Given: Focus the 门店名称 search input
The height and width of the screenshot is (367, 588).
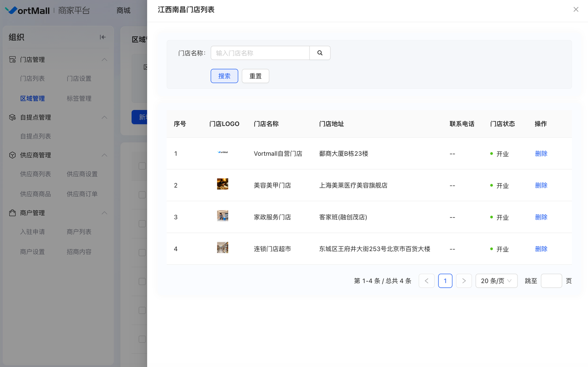Looking at the screenshot, I should pyautogui.click(x=260, y=53).
